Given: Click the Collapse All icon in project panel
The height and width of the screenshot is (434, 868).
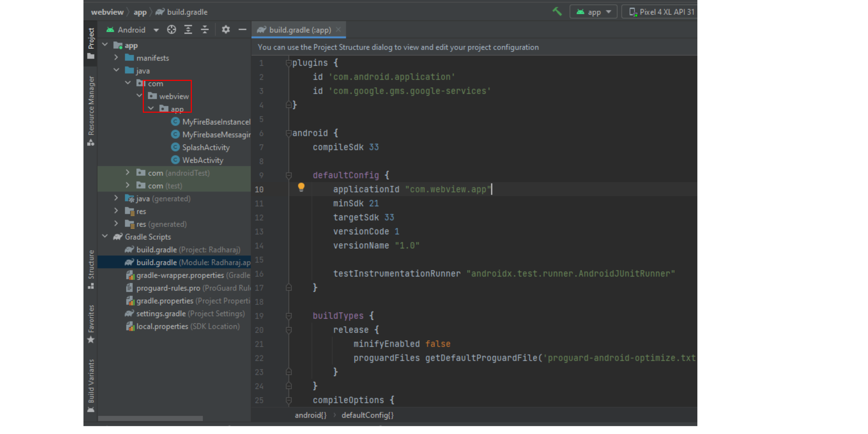Looking at the screenshot, I should click(205, 30).
